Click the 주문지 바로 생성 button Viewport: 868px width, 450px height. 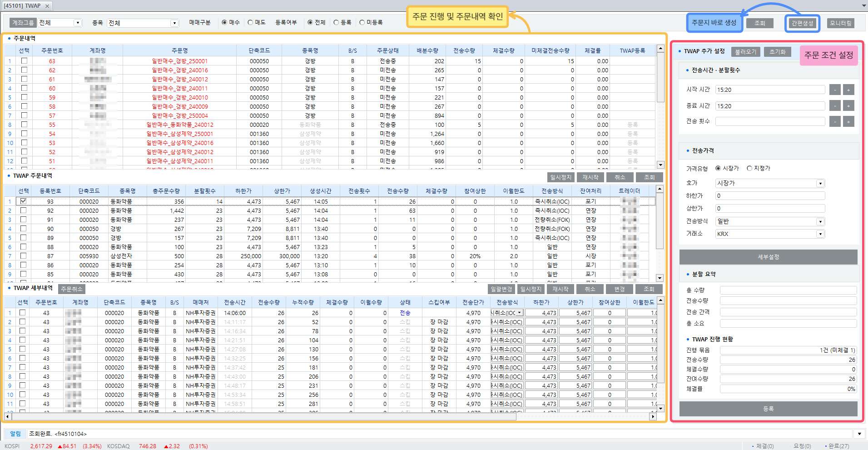pos(714,23)
